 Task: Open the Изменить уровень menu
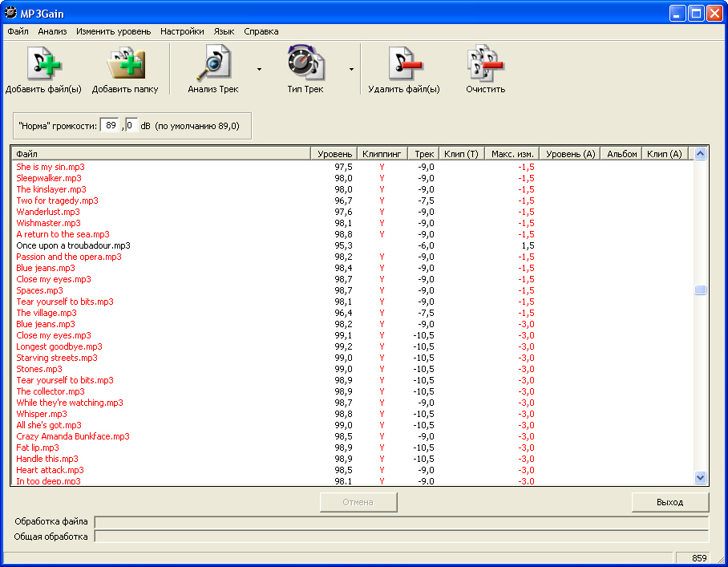(113, 31)
